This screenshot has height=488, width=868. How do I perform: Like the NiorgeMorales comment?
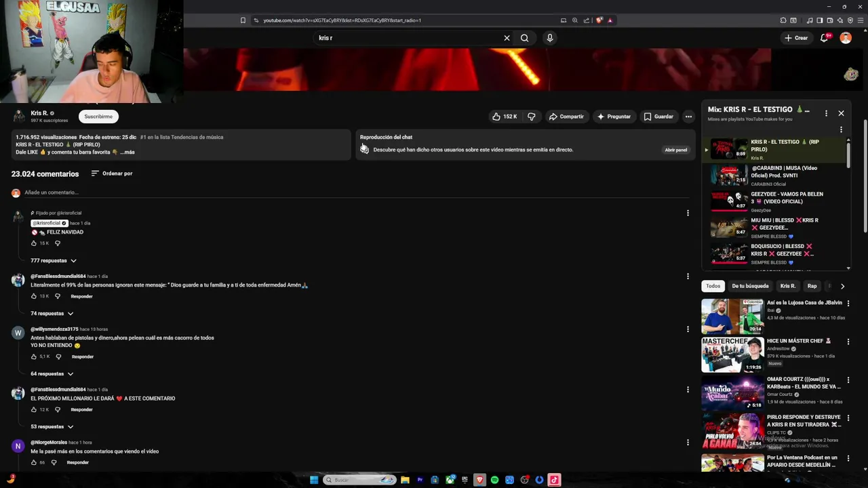click(x=34, y=462)
